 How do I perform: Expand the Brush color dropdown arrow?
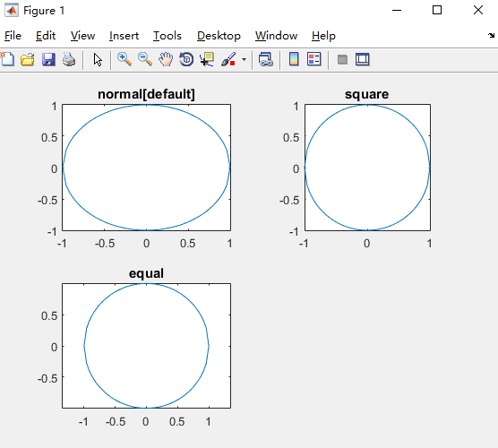tap(244, 59)
